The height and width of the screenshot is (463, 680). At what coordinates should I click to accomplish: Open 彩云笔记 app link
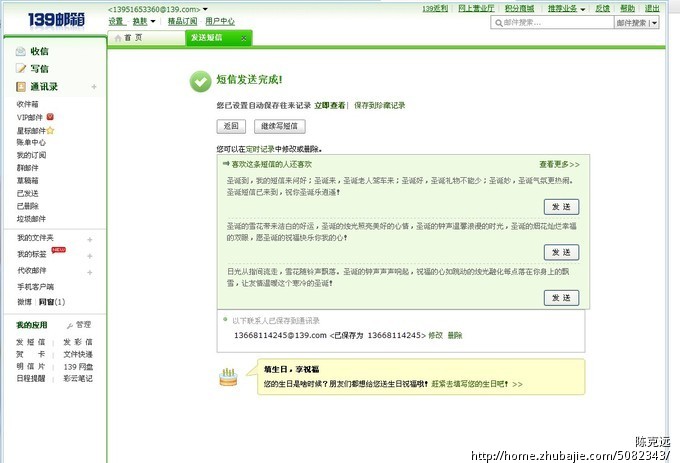[78, 378]
